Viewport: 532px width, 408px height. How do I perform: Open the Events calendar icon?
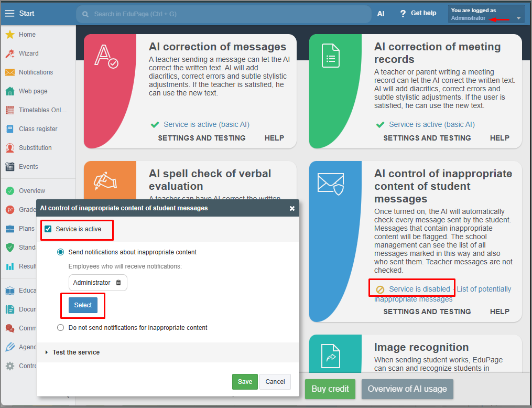point(9,167)
